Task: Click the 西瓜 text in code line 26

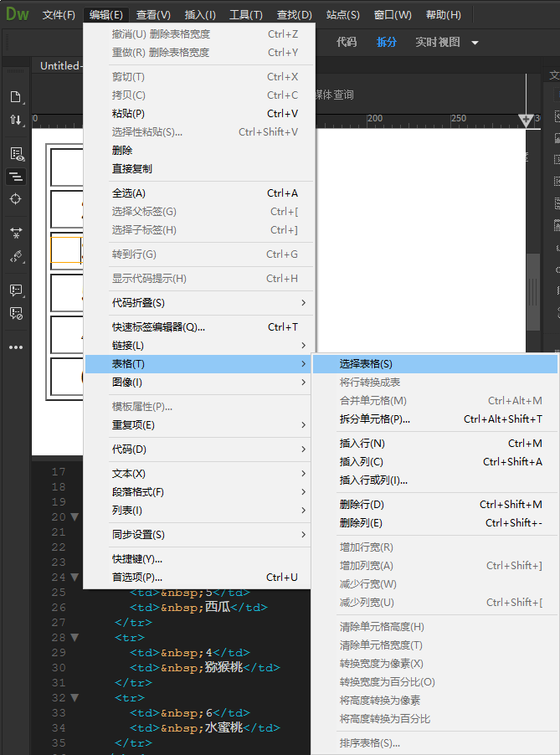Action: (218, 607)
